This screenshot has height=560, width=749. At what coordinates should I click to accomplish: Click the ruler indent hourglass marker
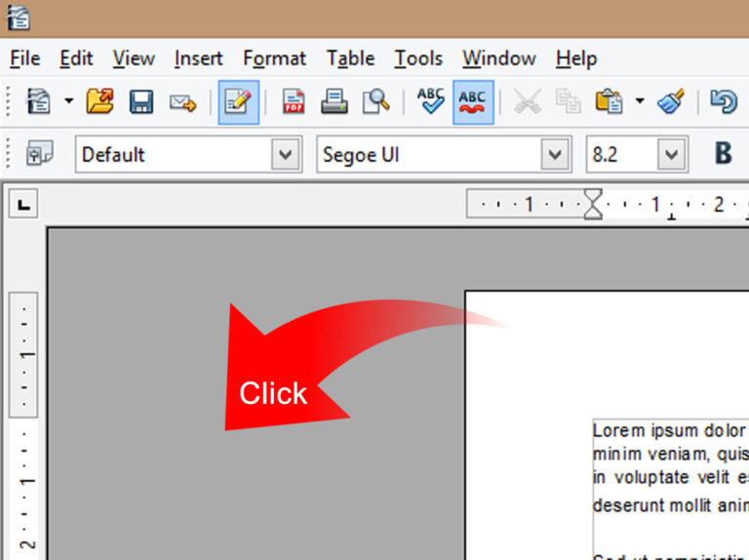593,204
